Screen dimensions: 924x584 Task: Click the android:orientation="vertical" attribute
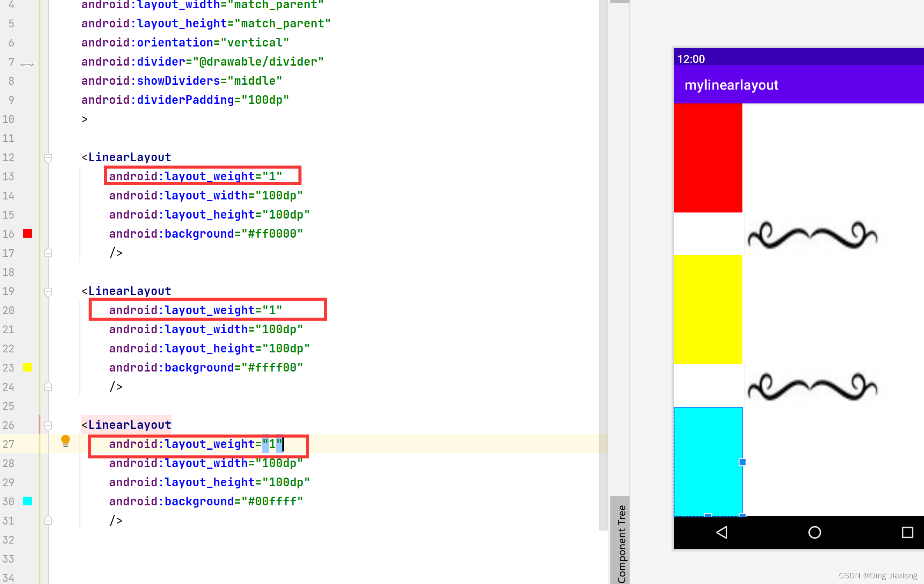(185, 43)
